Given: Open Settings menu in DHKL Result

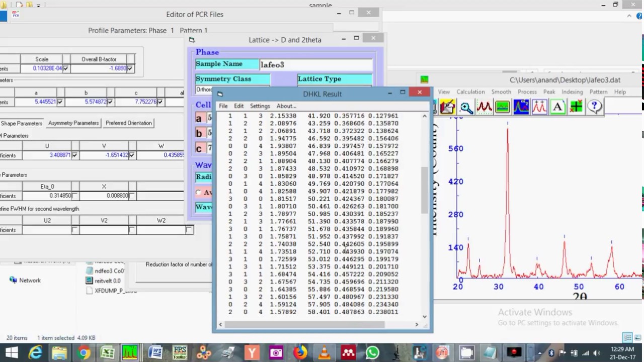Looking at the screenshot, I should (x=260, y=106).
